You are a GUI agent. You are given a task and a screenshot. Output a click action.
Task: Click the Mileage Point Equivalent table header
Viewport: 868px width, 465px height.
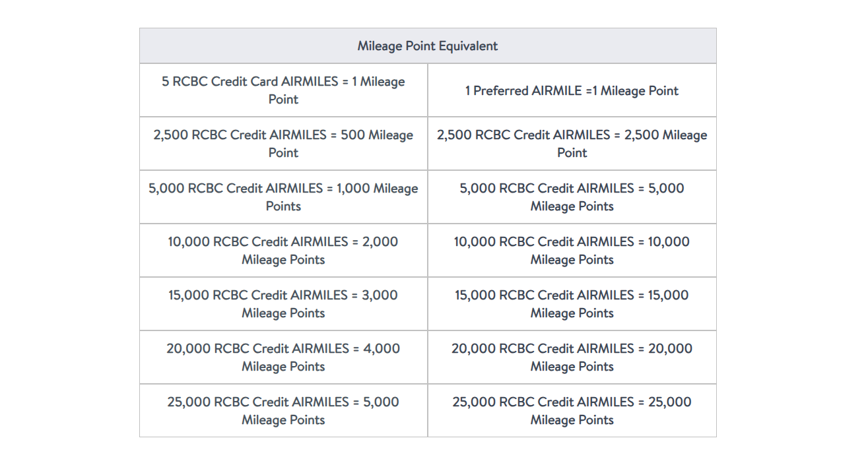[428, 46]
